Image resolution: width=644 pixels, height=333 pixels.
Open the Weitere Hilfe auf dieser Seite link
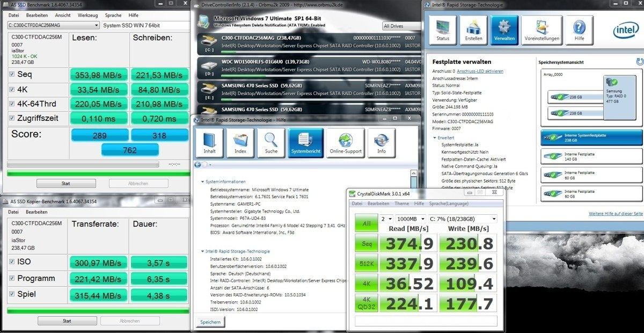616,213
